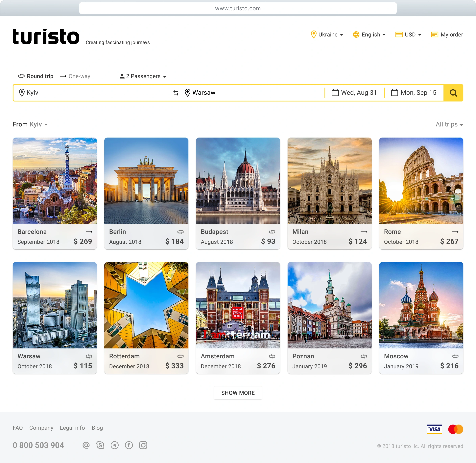
Task: Click the My order link text
Action: [x=452, y=34]
